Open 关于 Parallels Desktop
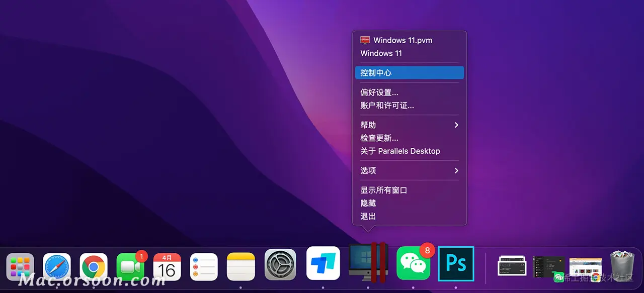 coord(409,151)
